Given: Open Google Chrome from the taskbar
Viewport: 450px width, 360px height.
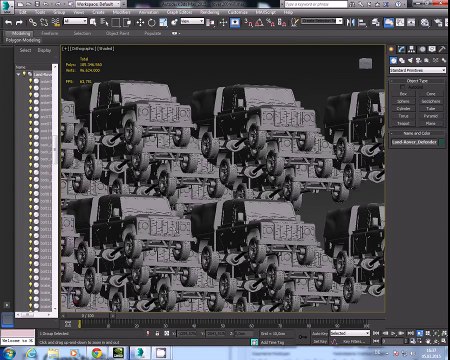Looking at the screenshot, I should point(97,353).
